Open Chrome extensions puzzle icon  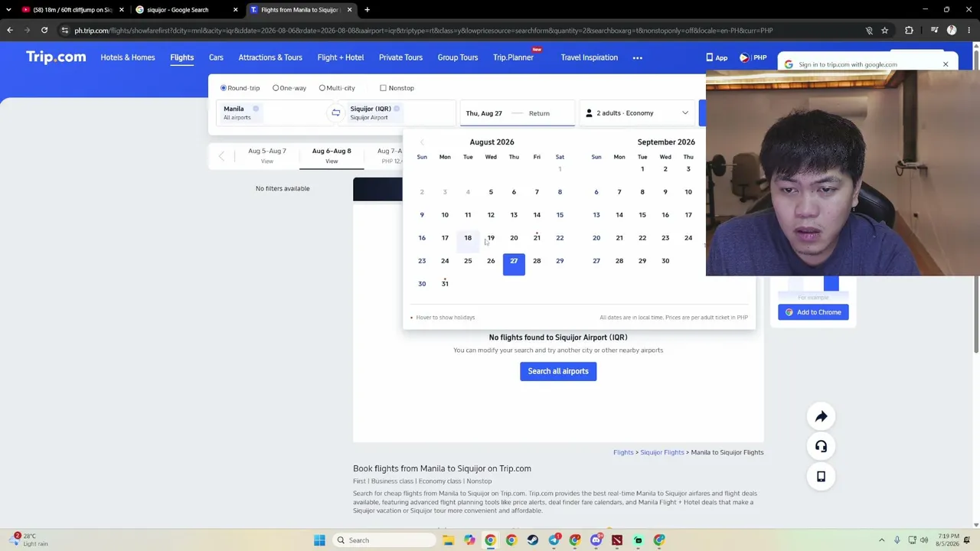(x=909, y=31)
